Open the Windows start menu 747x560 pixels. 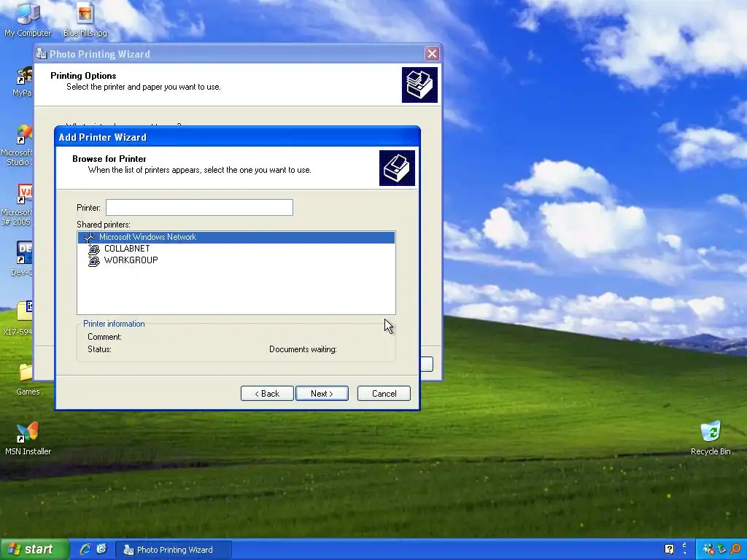pos(35,549)
